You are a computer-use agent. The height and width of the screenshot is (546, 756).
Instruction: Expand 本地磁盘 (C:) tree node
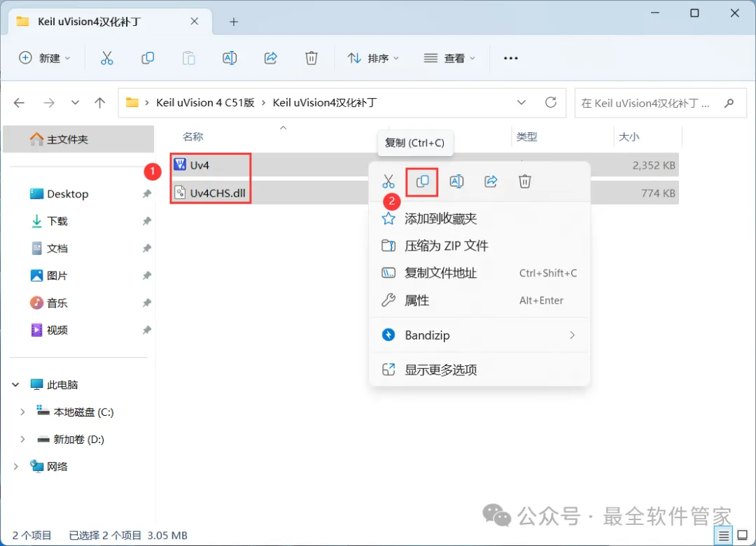22,412
